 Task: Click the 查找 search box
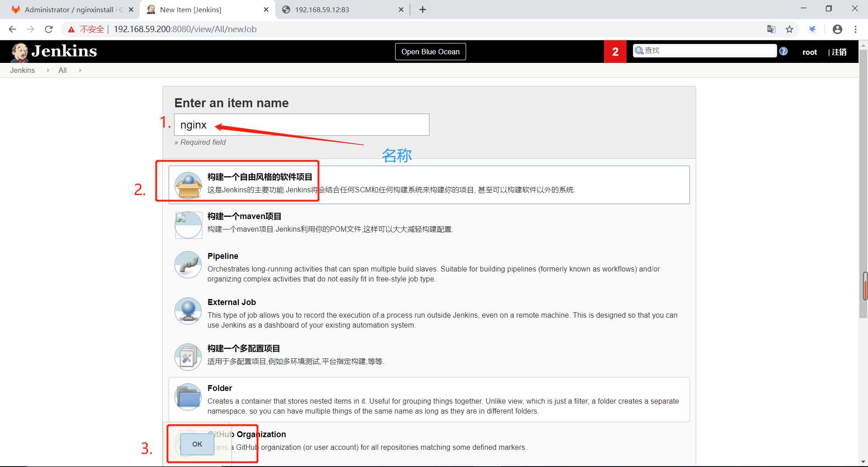705,51
